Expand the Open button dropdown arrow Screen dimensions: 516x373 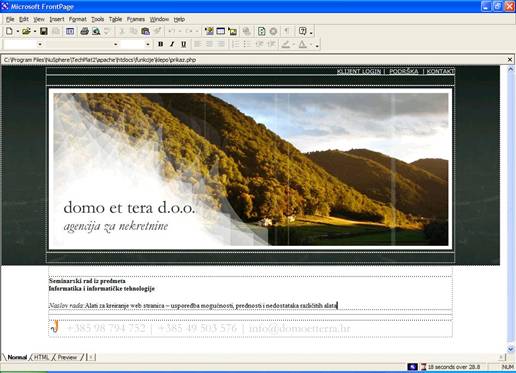point(35,32)
